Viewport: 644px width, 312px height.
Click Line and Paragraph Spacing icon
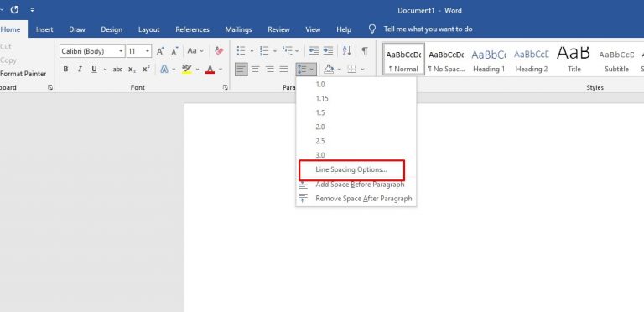point(302,70)
